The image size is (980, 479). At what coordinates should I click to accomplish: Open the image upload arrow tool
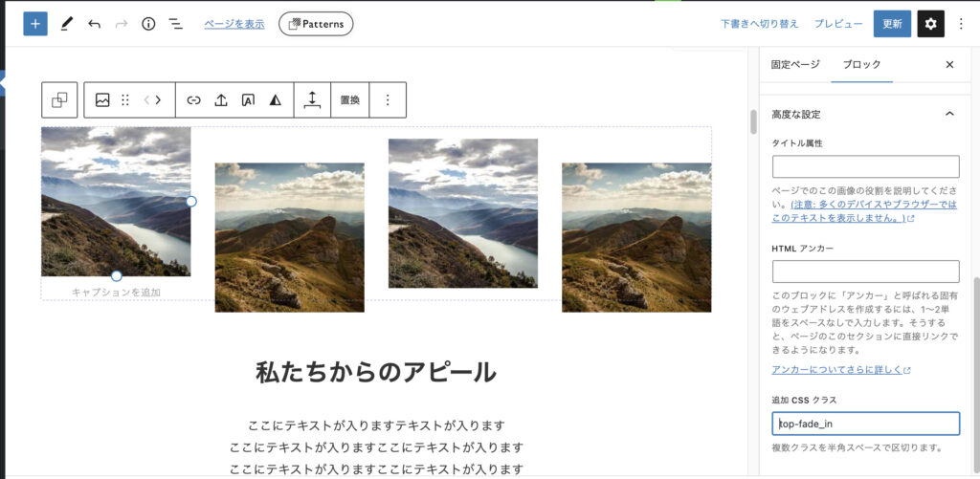tap(221, 100)
